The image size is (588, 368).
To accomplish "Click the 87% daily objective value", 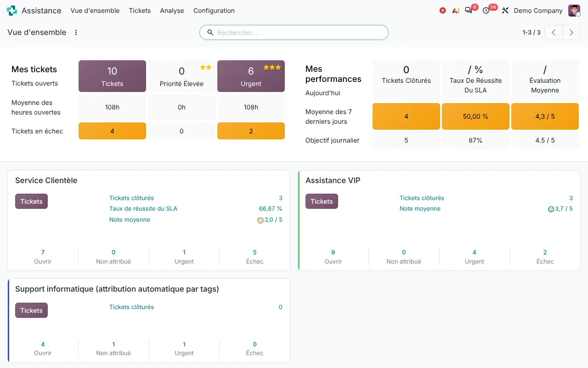I will pyautogui.click(x=475, y=140).
